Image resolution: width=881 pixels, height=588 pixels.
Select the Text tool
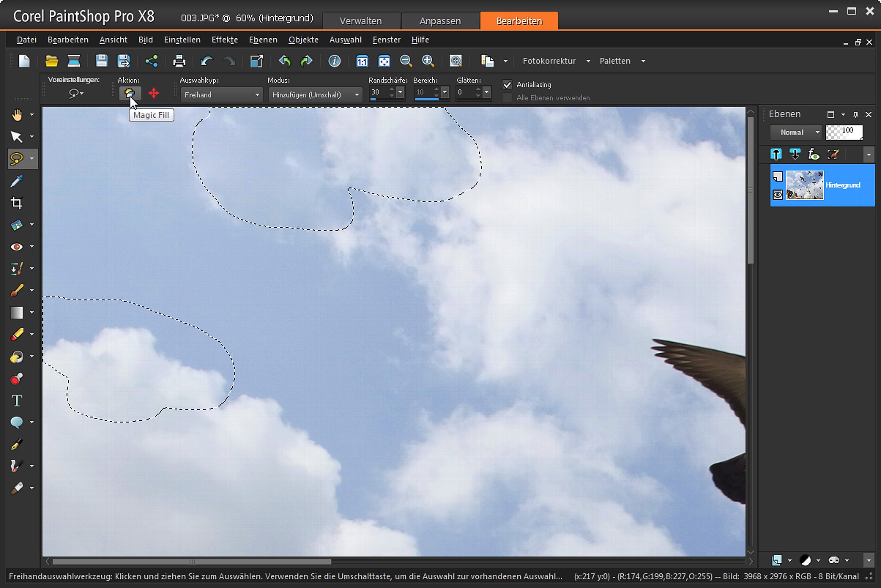coord(17,401)
